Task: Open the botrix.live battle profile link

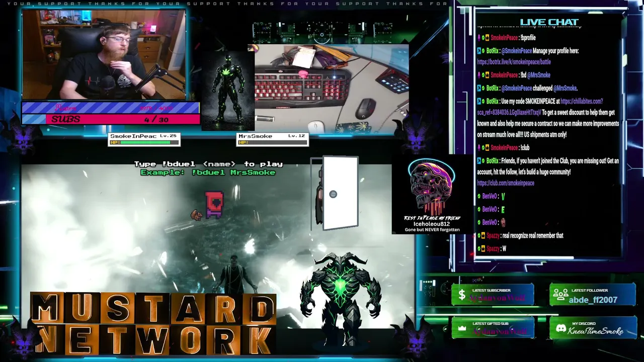Action: [x=514, y=62]
